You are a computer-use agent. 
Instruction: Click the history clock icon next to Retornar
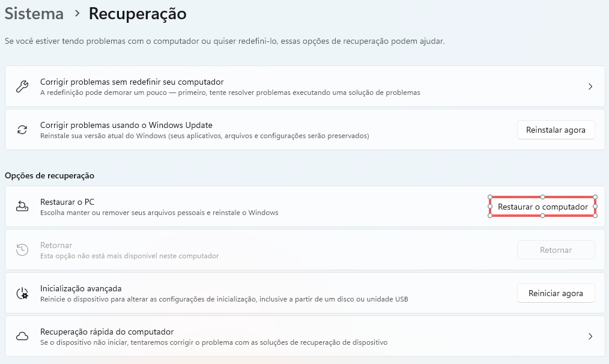pos(22,250)
